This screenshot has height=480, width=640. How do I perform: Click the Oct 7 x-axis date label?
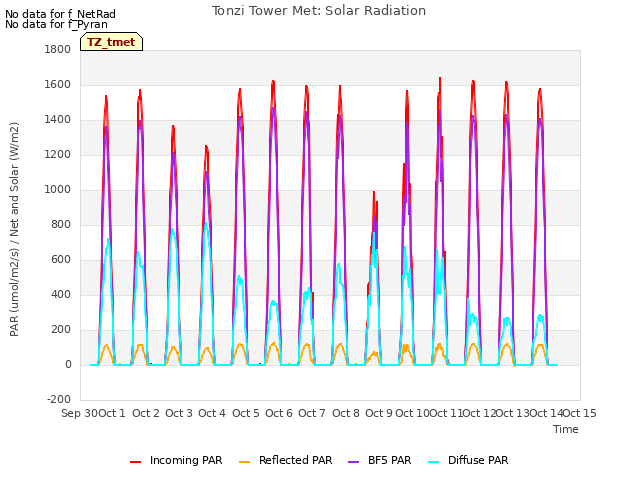pyautogui.click(x=312, y=413)
